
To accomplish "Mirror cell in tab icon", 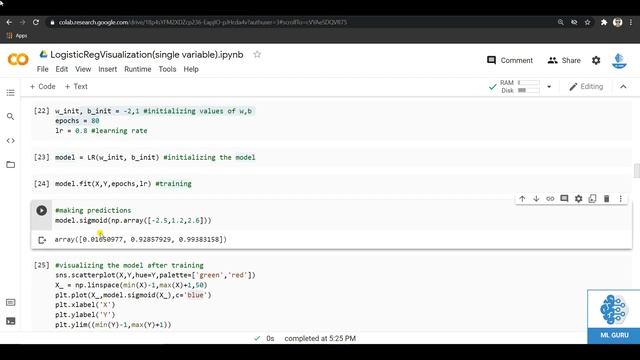I will 592,199.
